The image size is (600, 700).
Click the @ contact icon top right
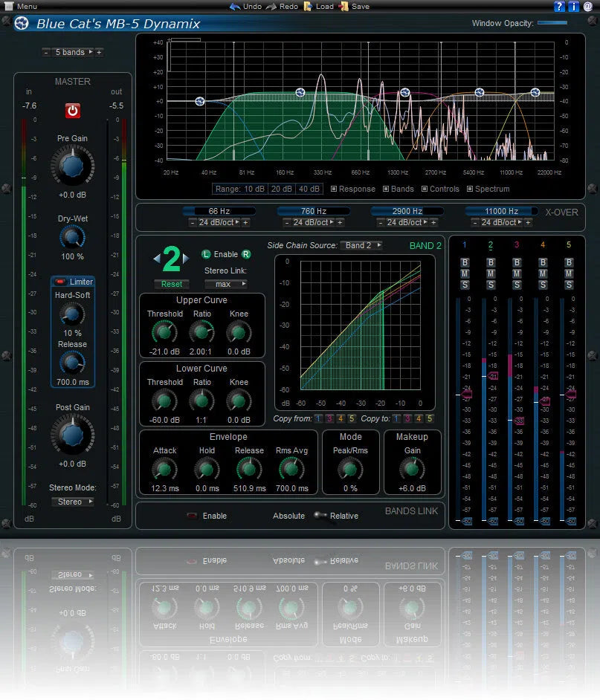pyautogui.click(x=587, y=7)
